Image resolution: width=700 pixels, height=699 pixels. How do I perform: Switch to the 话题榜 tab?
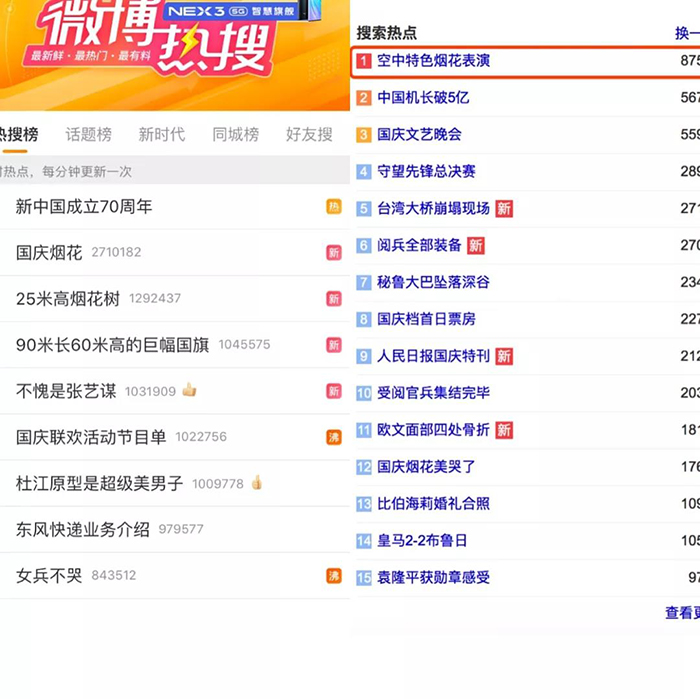(x=89, y=134)
